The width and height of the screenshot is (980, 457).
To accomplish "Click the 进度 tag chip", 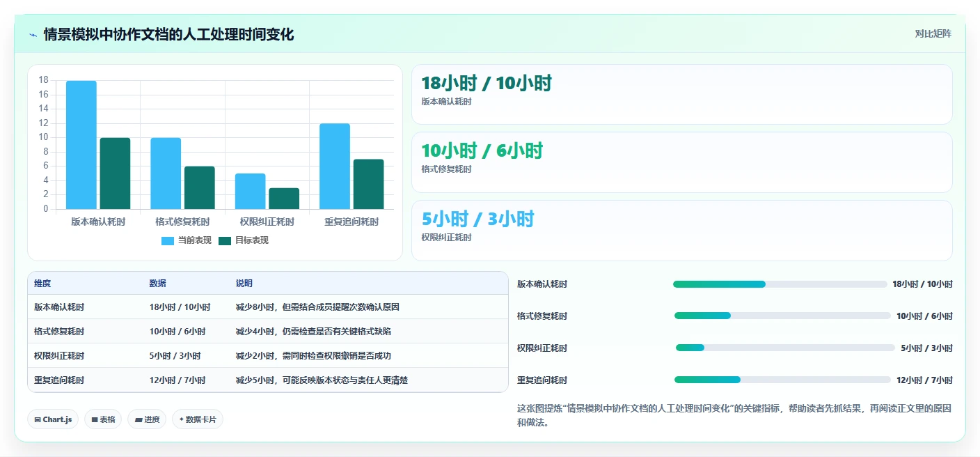I will point(147,419).
